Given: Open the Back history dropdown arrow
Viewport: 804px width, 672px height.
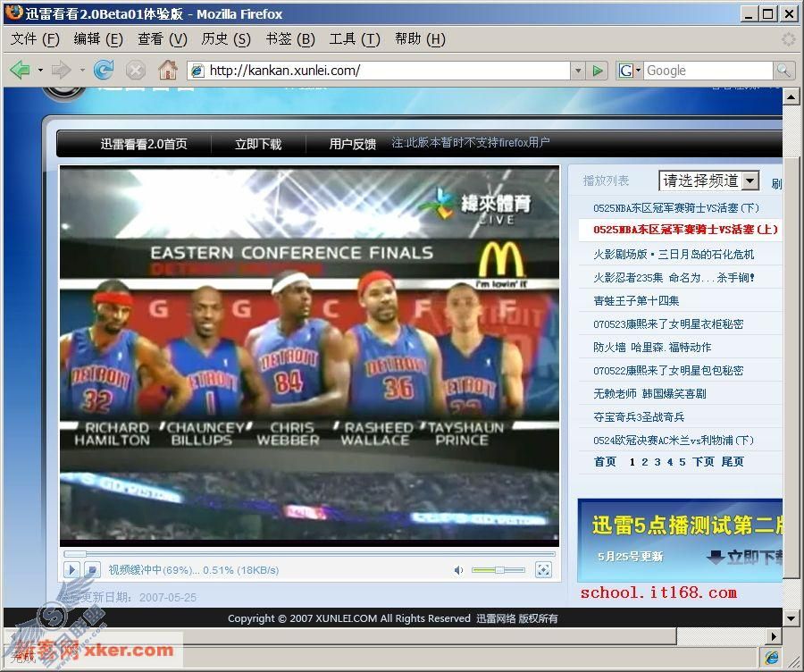Looking at the screenshot, I should [40, 70].
